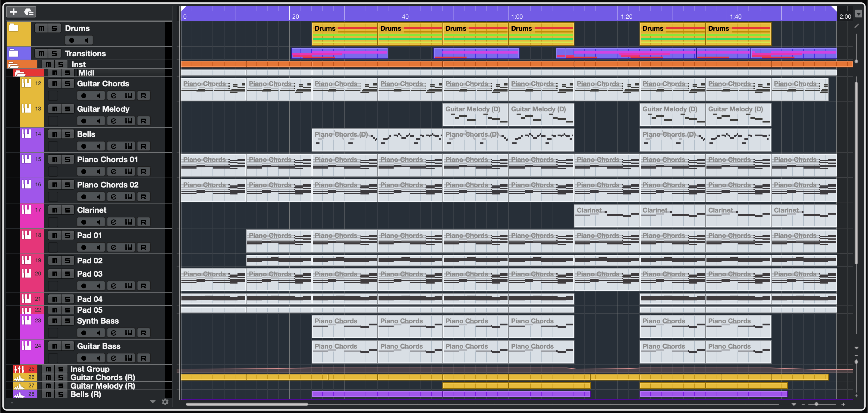Click the Add Track plus icon
The height and width of the screenshot is (413, 868).
[14, 12]
